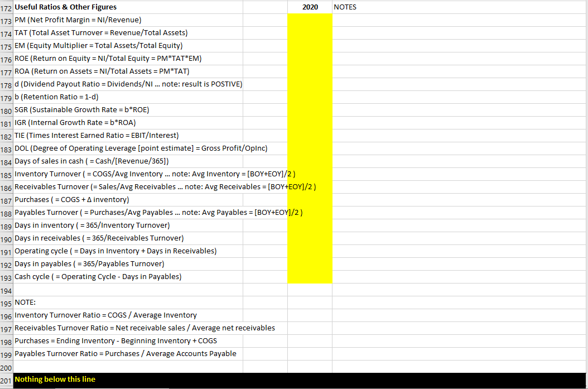Click the Days in payables label

pos(89,264)
